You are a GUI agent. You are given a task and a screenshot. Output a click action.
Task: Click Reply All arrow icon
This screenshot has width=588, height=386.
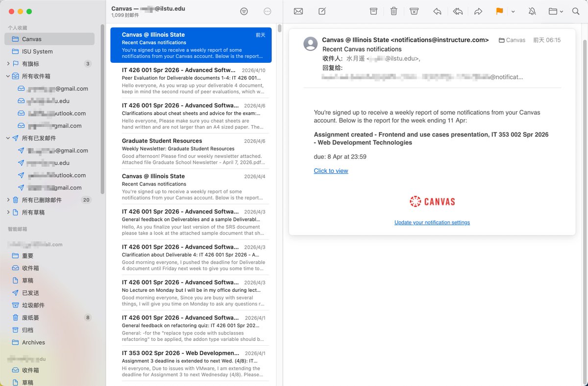tap(458, 11)
